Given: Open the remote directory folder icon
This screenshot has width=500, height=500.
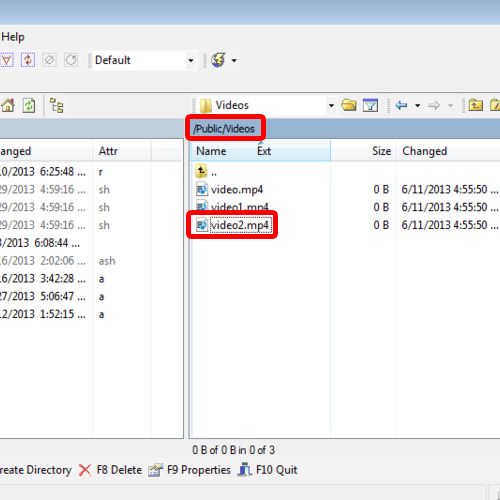Looking at the screenshot, I should point(349,106).
